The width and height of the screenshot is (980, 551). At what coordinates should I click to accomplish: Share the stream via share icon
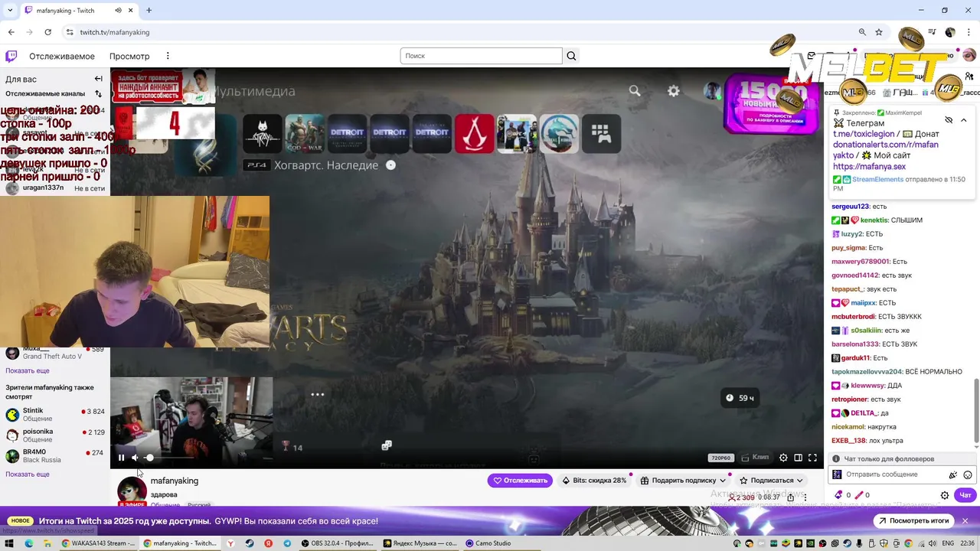[x=790, y=497]
